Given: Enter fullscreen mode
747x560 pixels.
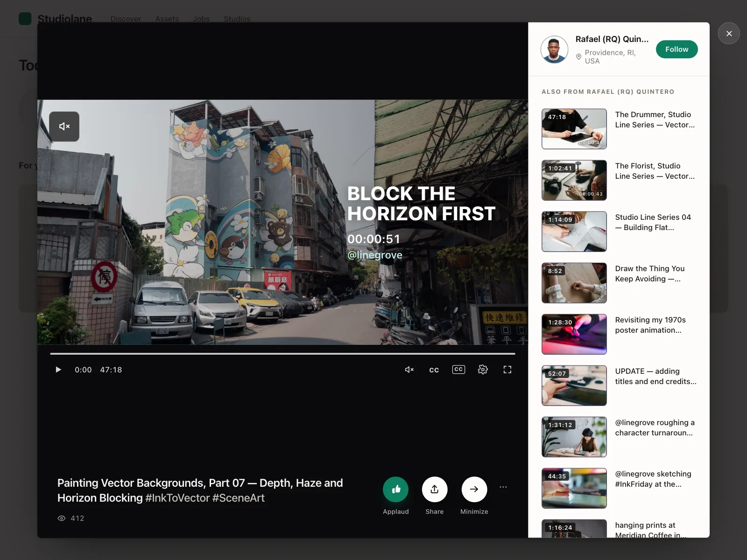Looking at the screenshot, I should (x=507, y=370).
